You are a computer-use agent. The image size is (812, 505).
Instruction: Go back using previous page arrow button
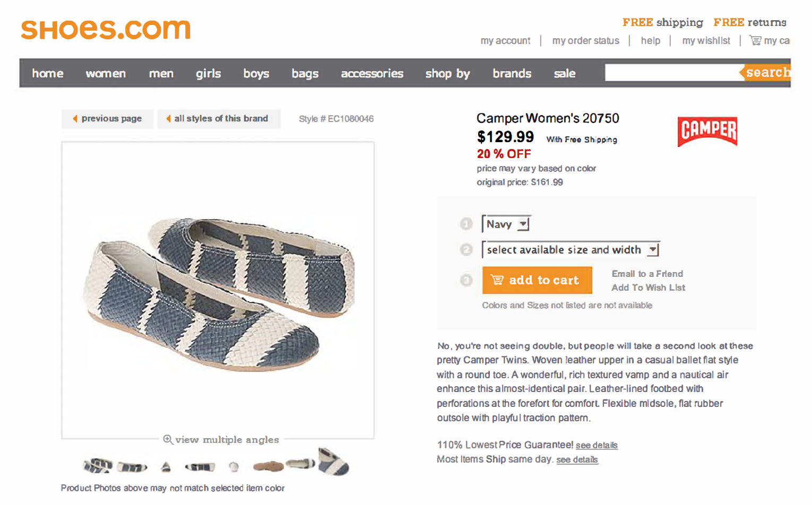click(107, 118)
